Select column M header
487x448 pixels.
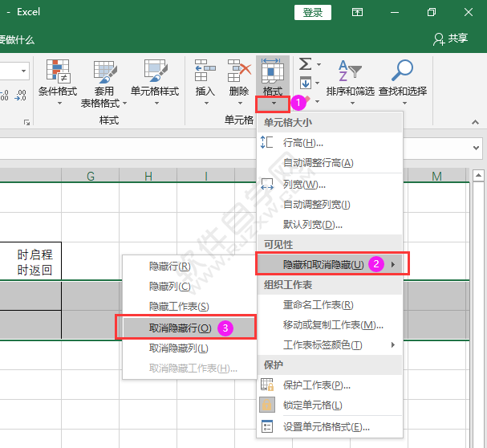[x=436, y=176]
